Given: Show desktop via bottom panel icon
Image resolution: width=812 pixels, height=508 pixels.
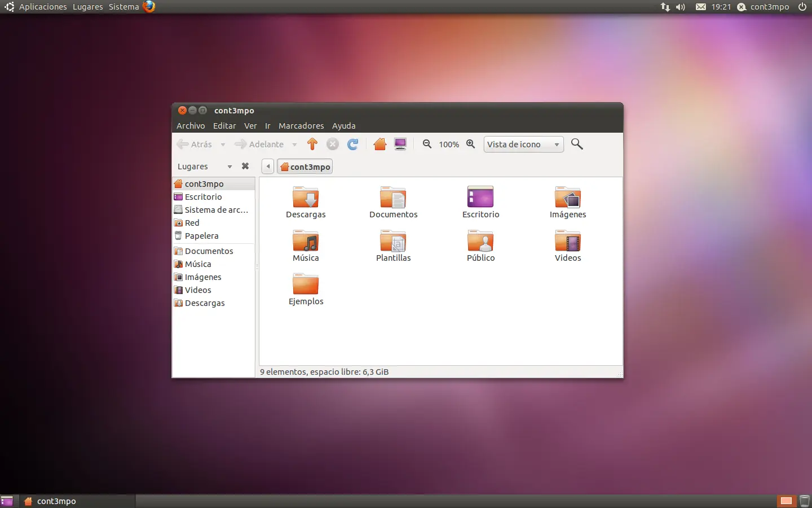Looking at the screenshot, I should pyautogui.click(x=7, y=501).
